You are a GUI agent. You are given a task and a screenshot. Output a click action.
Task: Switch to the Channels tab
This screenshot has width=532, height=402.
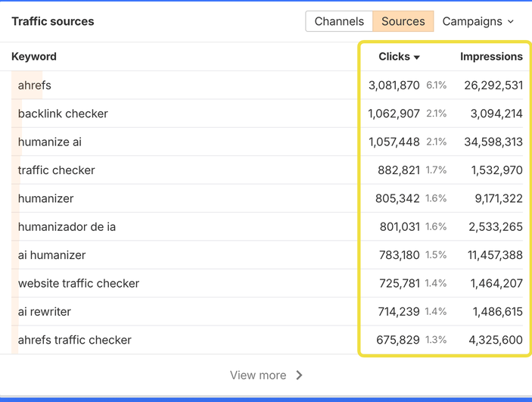pyautogui.click(x=339, y=21)
